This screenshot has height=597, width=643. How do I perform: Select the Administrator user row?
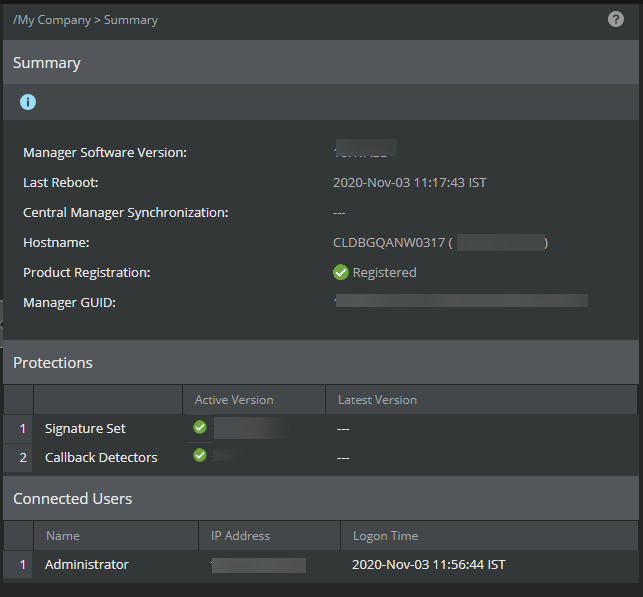click(x=321, y=565)
